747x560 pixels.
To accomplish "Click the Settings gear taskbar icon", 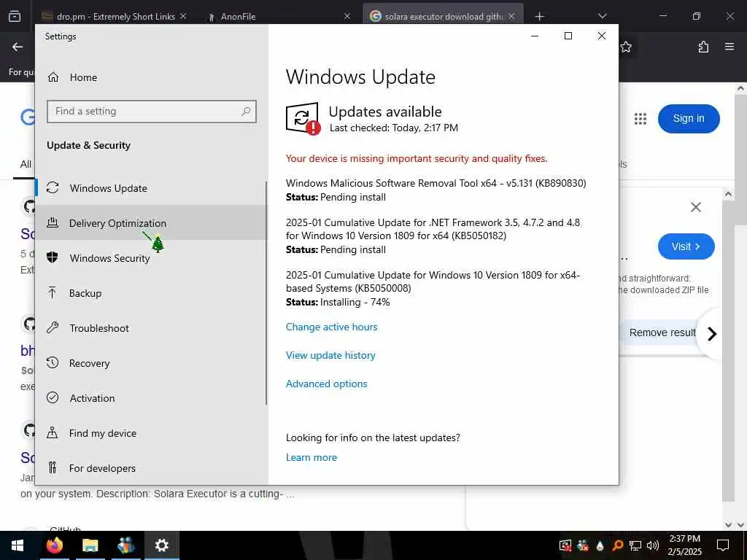I will point(161,545).
